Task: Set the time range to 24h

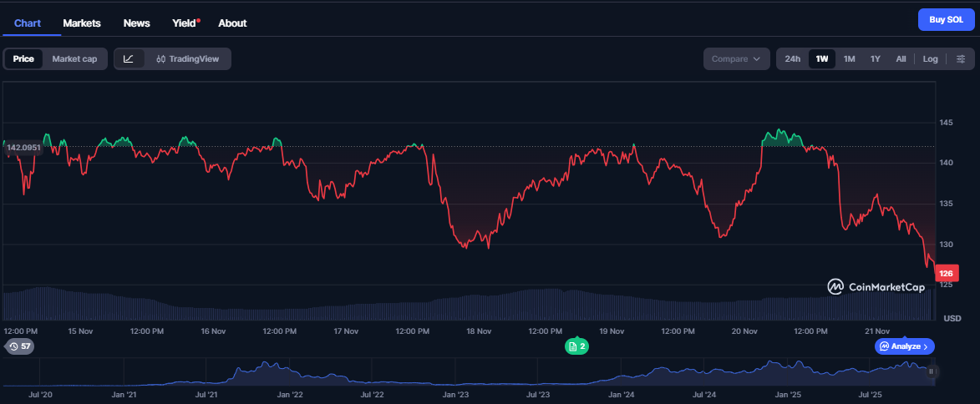Action: pyautogui.click(x=792, y=58)
